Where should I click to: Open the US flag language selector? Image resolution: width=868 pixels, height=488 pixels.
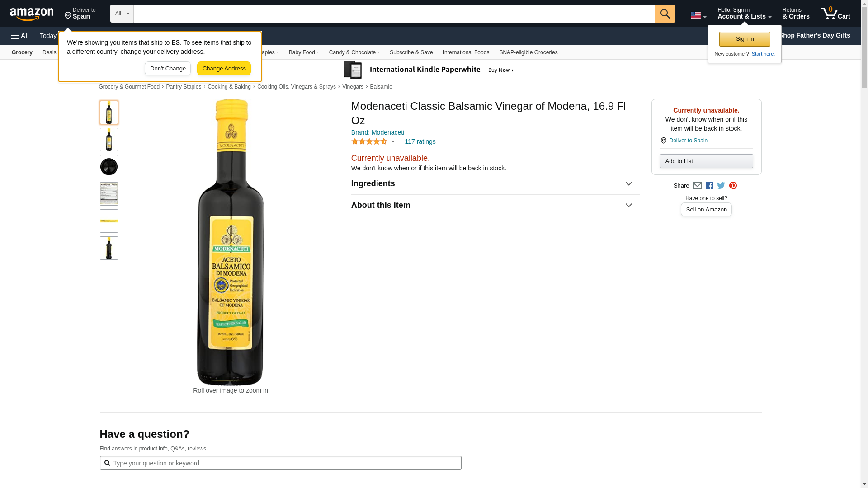tap(698, 15)
